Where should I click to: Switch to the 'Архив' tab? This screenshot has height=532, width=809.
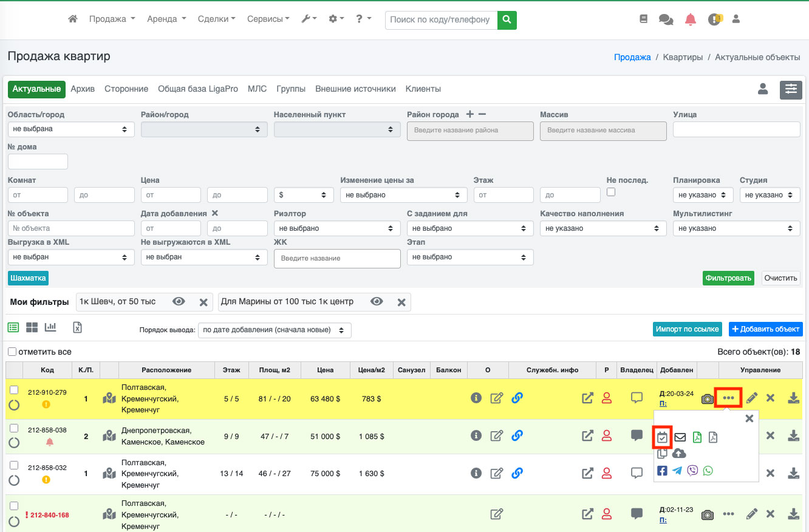[x=83, y=89]
